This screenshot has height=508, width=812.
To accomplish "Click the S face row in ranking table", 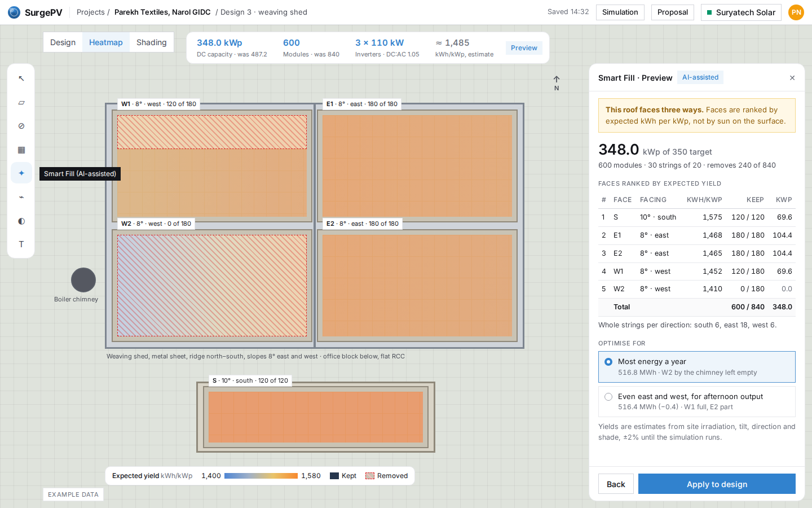I will (697, 217).
